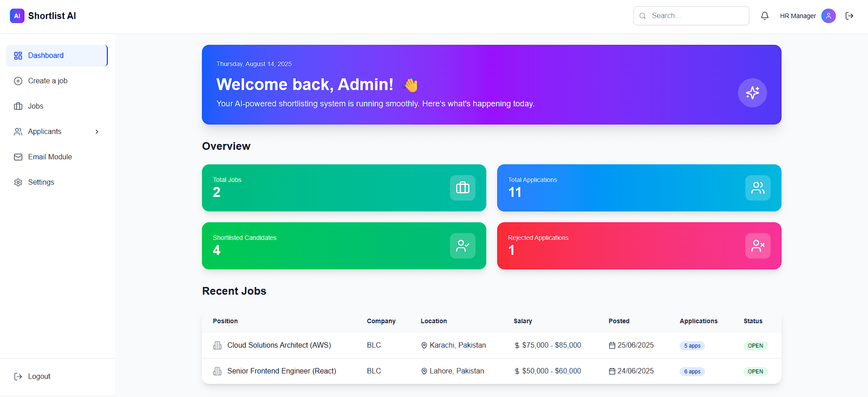Go to the Jobs section
The height and width of the screenshot is (397, 868).
pos(35,106)
